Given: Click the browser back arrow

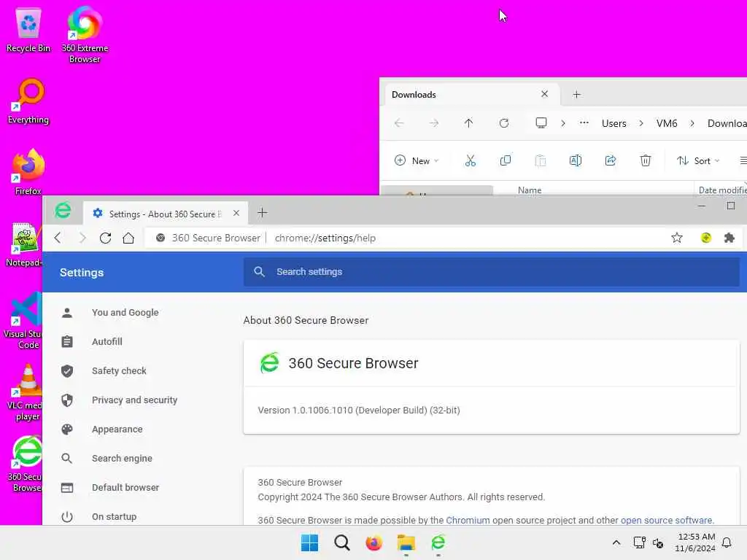Looking at the screenshot, I should 58,238.
